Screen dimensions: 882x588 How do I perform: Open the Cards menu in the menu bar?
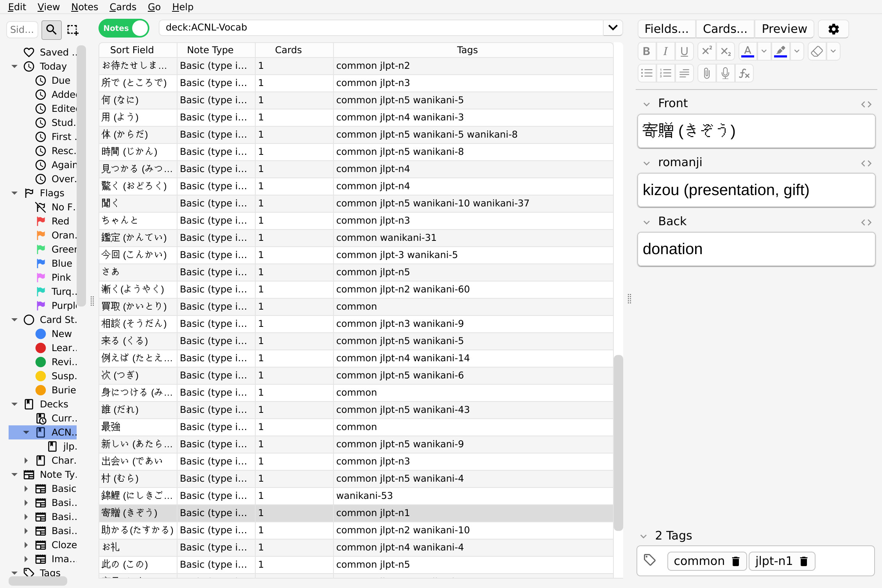tap(123, 7)
